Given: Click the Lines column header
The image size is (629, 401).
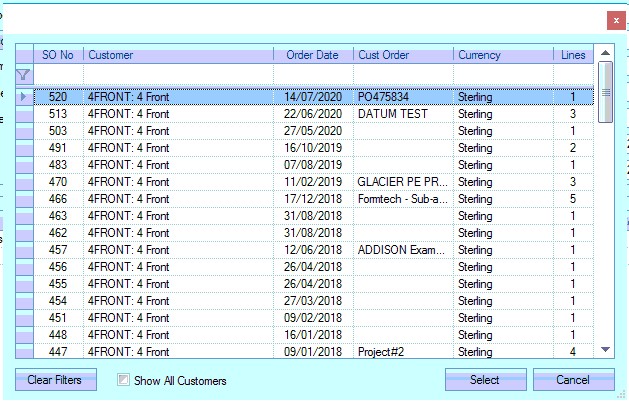Looking at the screenshot, I should (573, 55).
